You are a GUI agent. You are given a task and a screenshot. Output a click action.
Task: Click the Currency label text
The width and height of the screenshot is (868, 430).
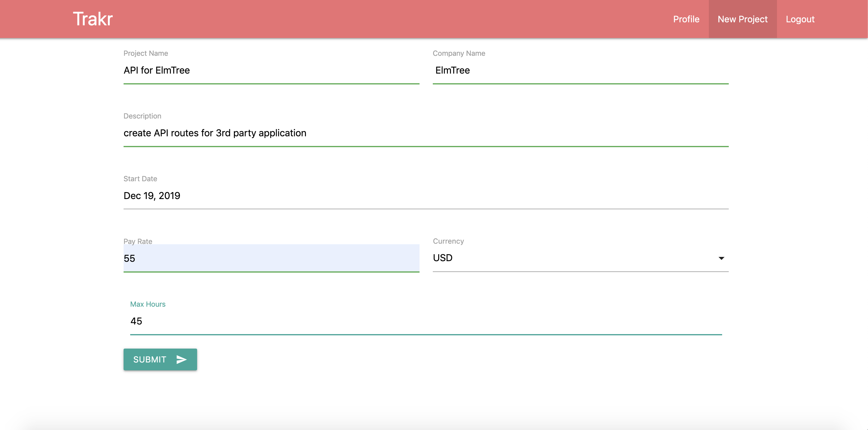[x=448, y=241]
